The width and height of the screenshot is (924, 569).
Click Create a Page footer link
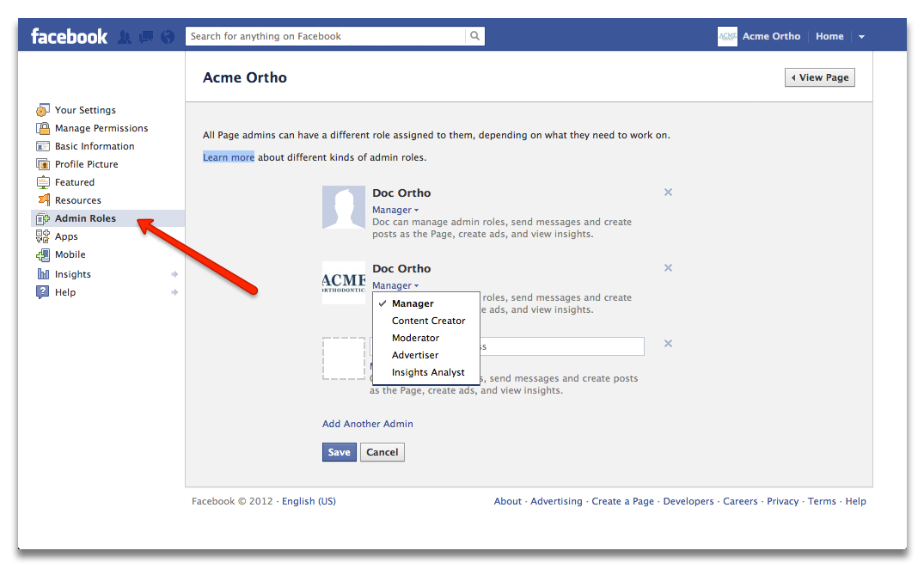point(623,501)
